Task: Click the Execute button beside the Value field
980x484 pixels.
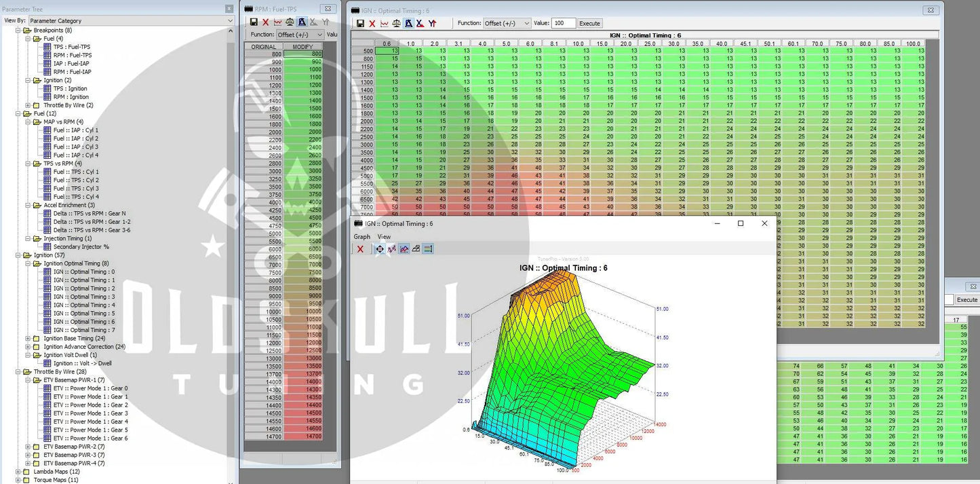Action: click(589, 23)
